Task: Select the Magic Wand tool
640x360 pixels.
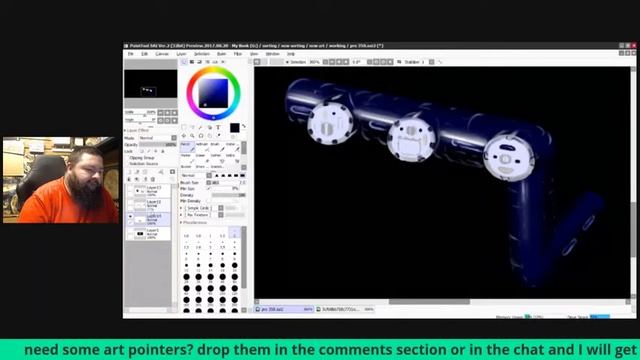Action: [201, 127]
